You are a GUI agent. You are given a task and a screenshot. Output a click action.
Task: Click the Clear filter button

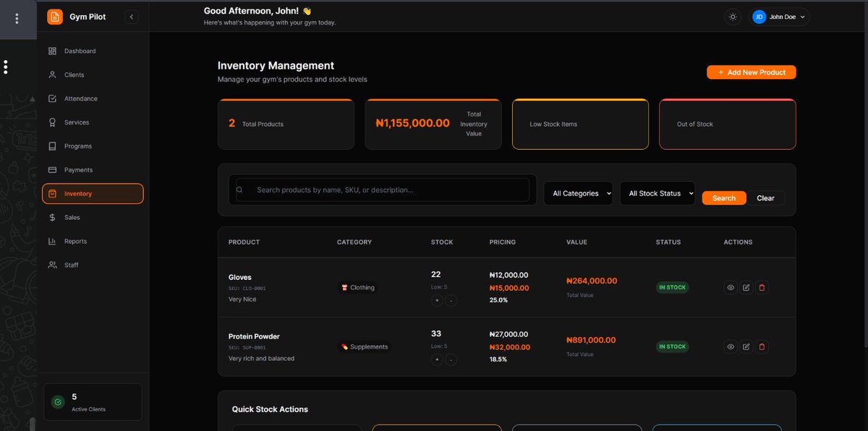(x=766, y=198)
